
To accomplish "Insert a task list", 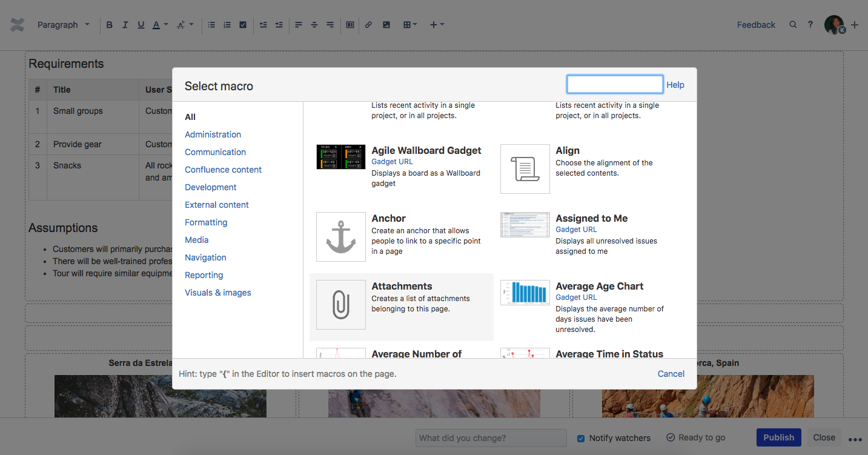I will [242, 25].
